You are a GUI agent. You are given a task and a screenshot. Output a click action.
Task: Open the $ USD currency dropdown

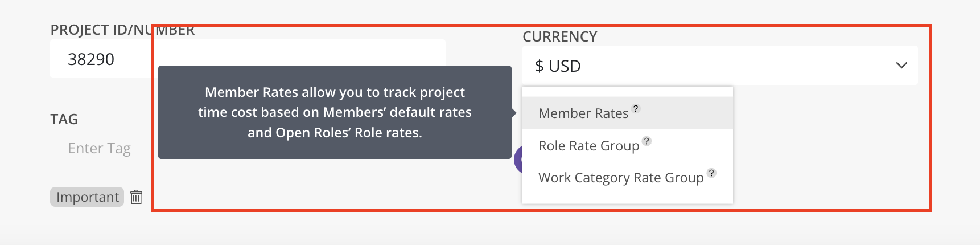pyautogui.click(x=720, y=66)
